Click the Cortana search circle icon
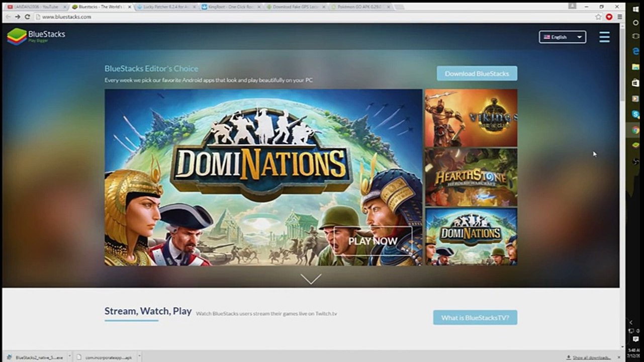This screenshot has height=362, width=644. [x=635, y=23]
